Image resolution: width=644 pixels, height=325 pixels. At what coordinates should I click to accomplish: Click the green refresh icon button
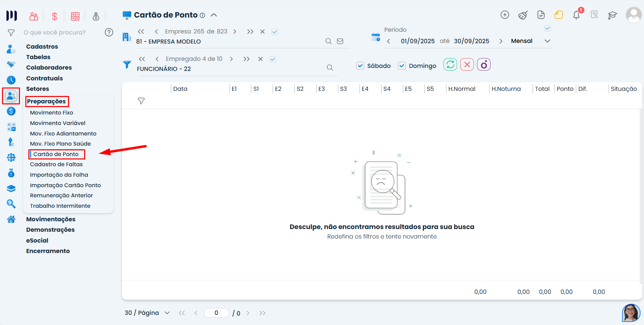tap(450, 65)
